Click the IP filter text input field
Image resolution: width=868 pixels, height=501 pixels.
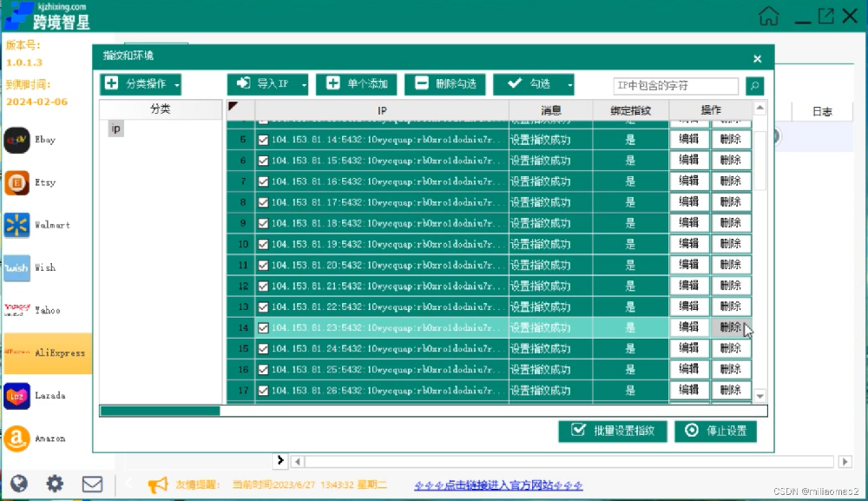coord(675,85)
